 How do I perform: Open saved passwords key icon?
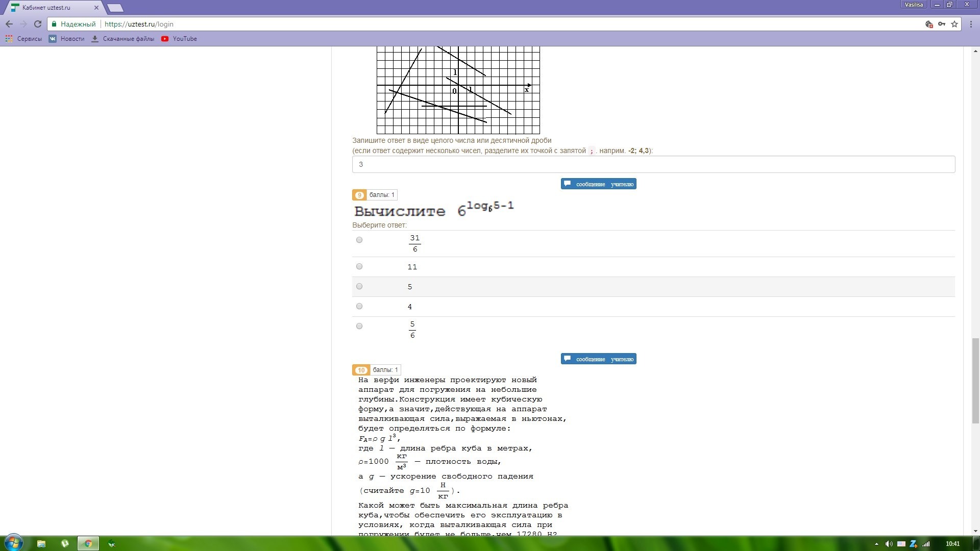tap(942, 24)
